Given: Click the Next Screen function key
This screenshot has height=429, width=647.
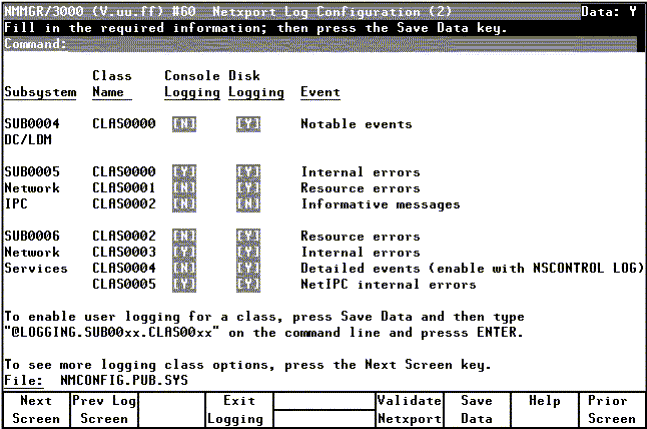Looking at the screenshot, I should (36, 410).
